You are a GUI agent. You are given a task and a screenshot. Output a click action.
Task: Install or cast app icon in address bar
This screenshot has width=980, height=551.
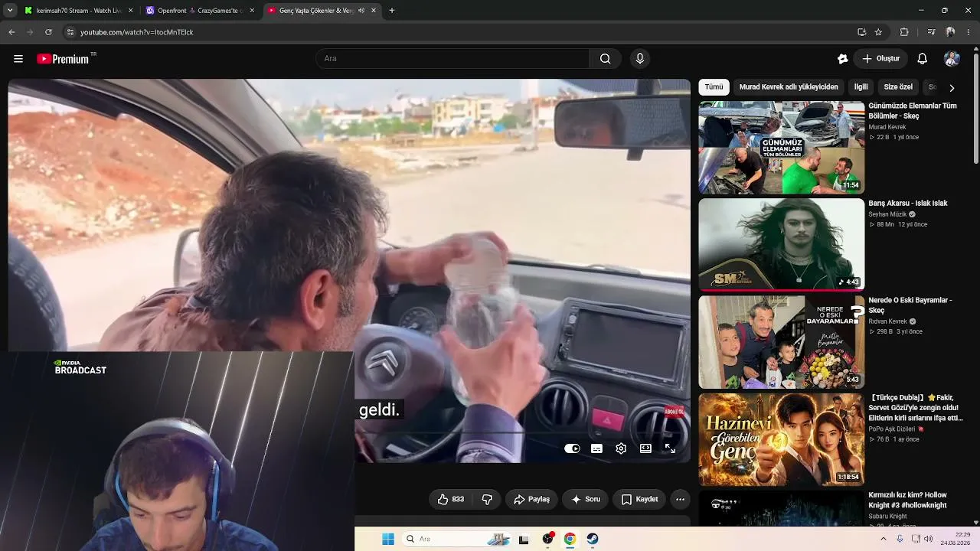pyautogui.click(x=861, y=32)
